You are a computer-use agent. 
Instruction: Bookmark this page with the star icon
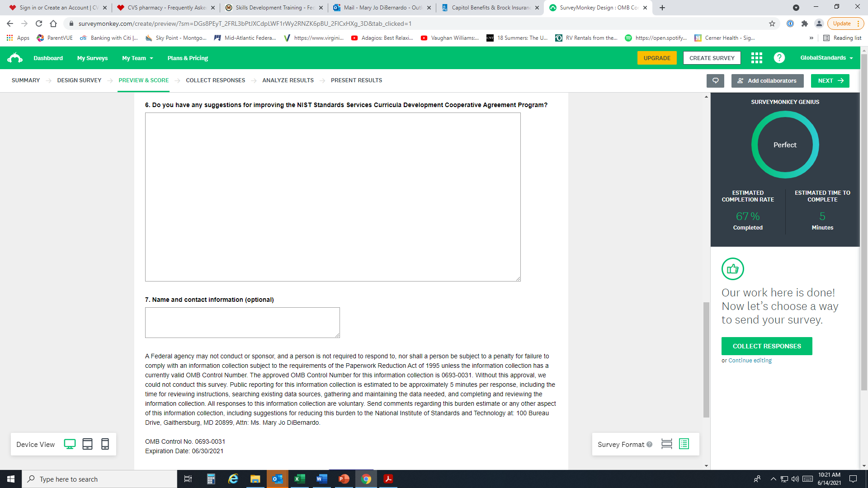click(772, 23)
